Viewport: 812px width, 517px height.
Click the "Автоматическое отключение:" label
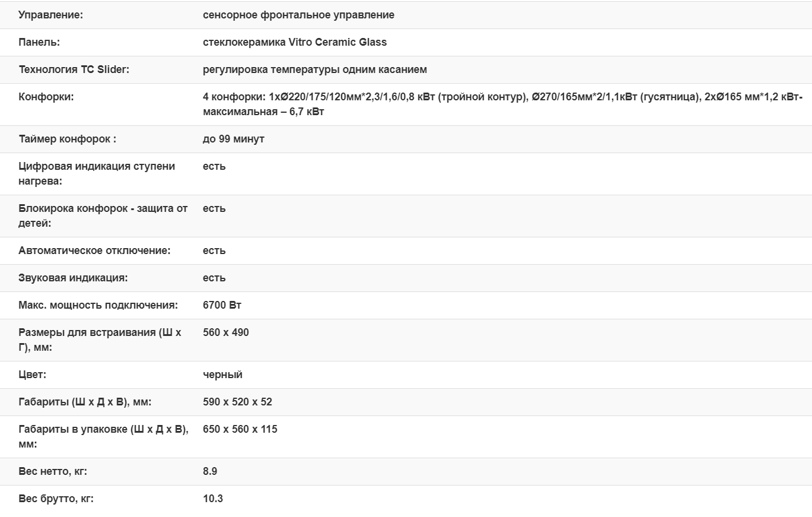(94, 250)
